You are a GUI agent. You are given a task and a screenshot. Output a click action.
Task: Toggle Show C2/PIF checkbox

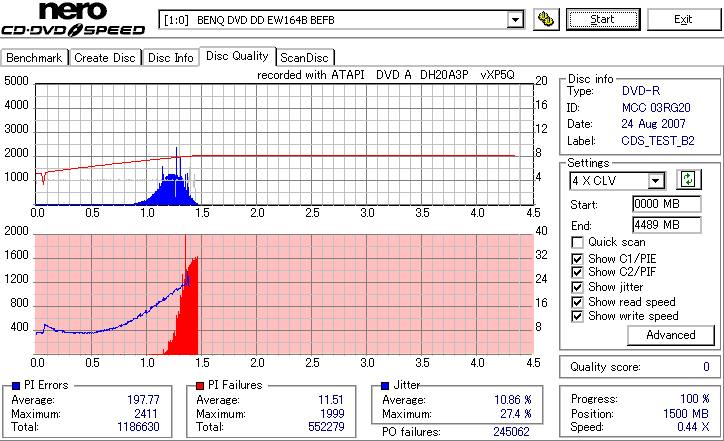click(x=577, y=272)
